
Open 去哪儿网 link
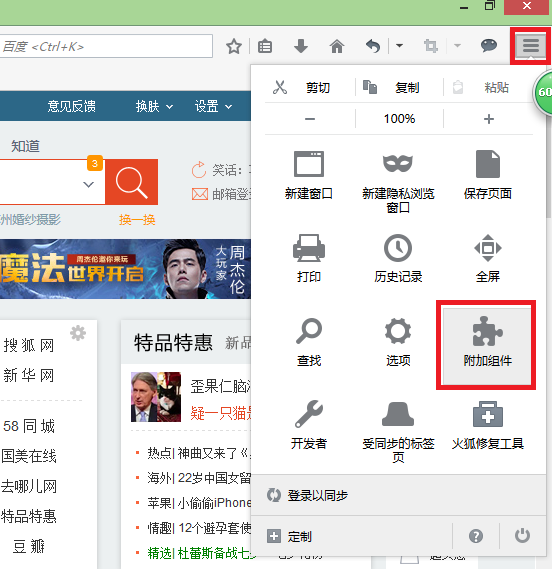29,486
